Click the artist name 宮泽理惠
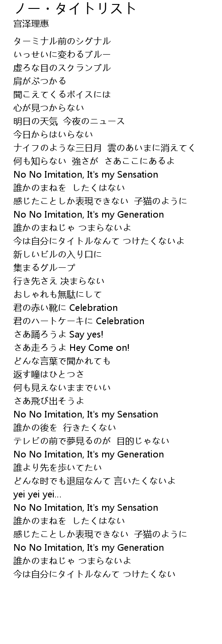222x644 pixels. pyautogui.click(x=31, y=24)
